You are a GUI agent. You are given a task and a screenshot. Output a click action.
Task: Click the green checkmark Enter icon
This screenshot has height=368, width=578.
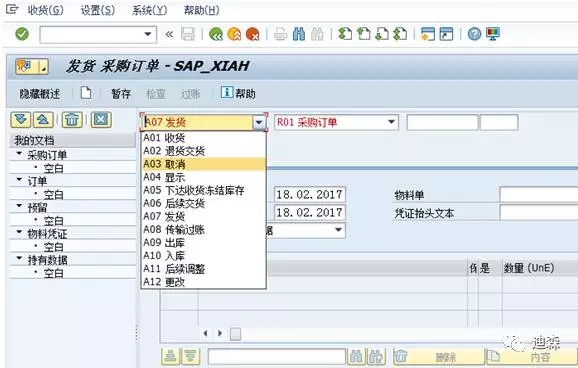point(22,34)
